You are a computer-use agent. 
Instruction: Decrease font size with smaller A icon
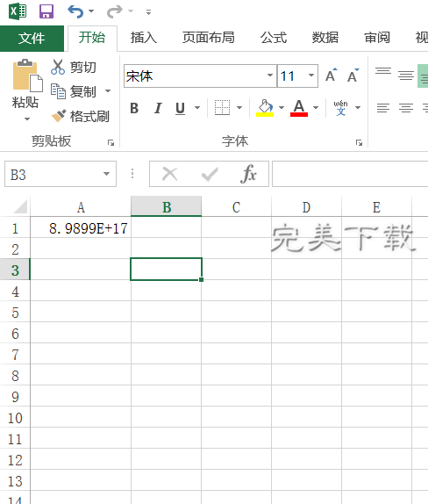(353, 76)
